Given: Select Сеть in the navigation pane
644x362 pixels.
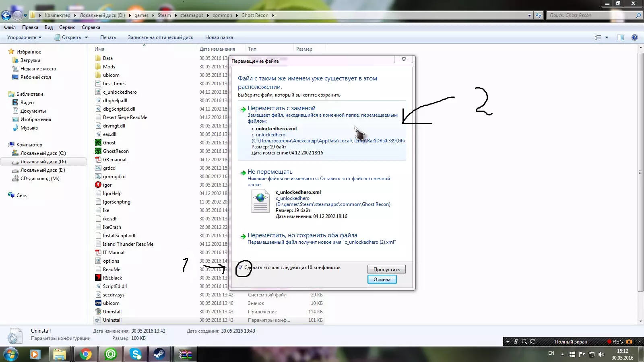Looking at the screenshot, I should [21, 195].
